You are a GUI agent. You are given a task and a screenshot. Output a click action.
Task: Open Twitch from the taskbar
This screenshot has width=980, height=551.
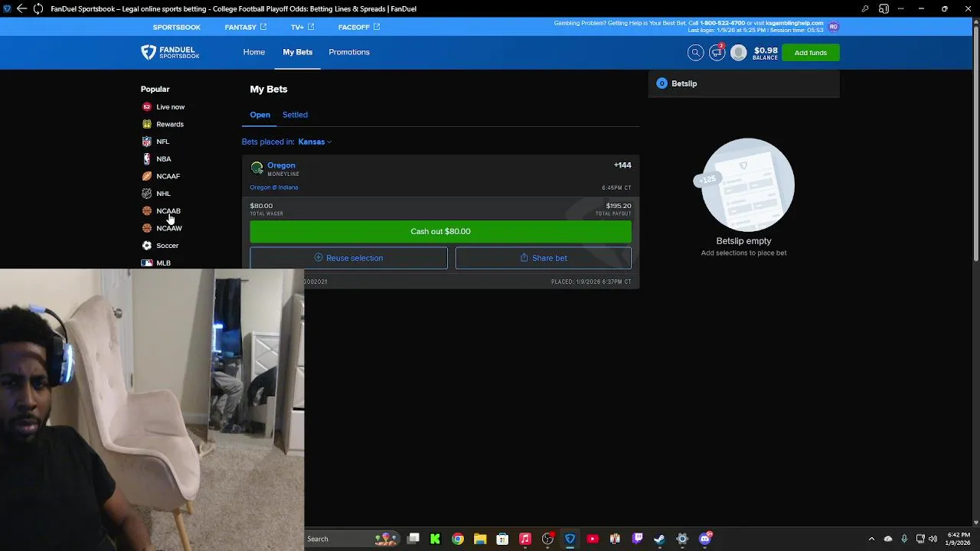point(637,539)
